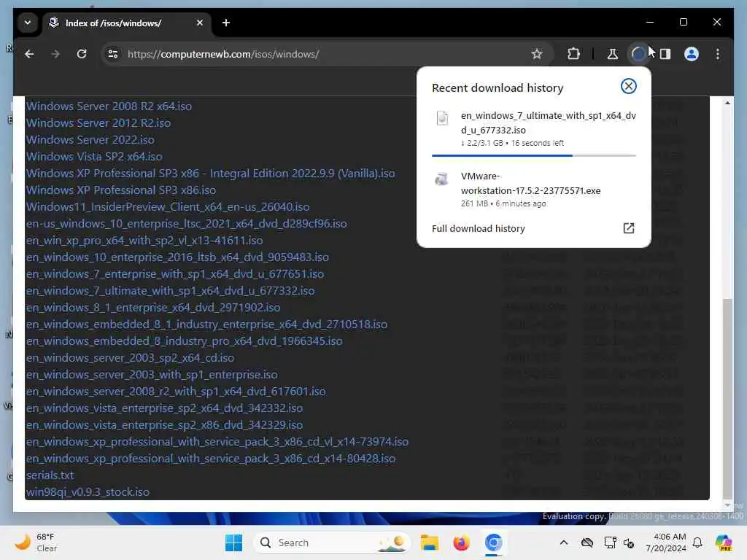This screenshot has width=747, height=560.
Task: Click en_windows_7_ultimate_with_sp1 link in listing
Action: point(170,290)
